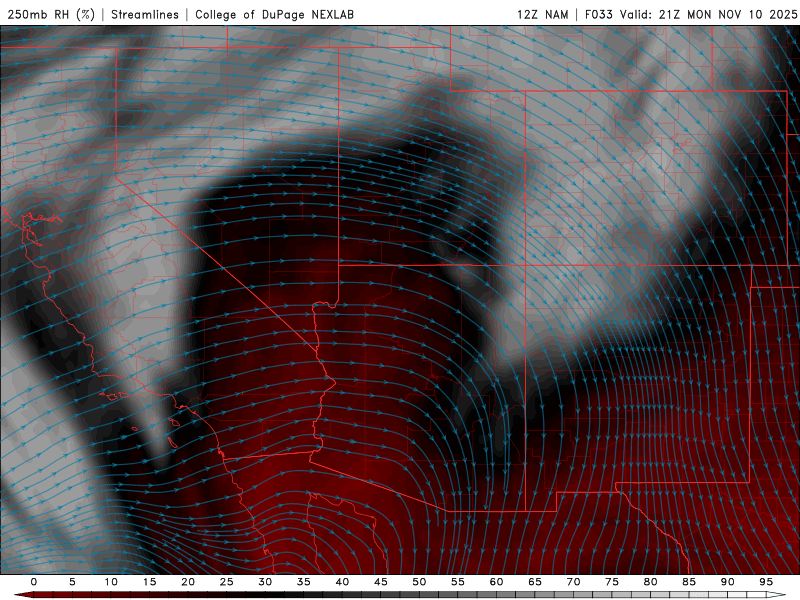Click the '30' value on the color scale
The image size is (800, 600).
pos(265,582)
